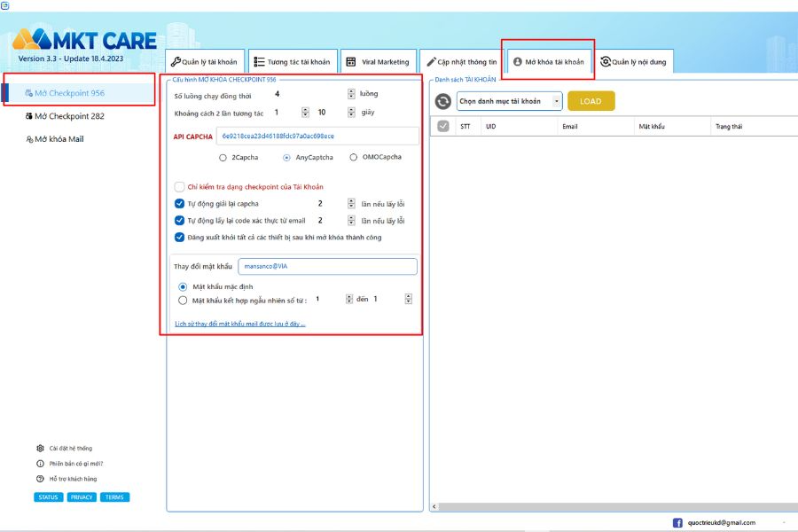Click the settings gear icon Cài đặt hệ thống
Image resolution: width=798 pixels, height=532 pixels.
40,449
